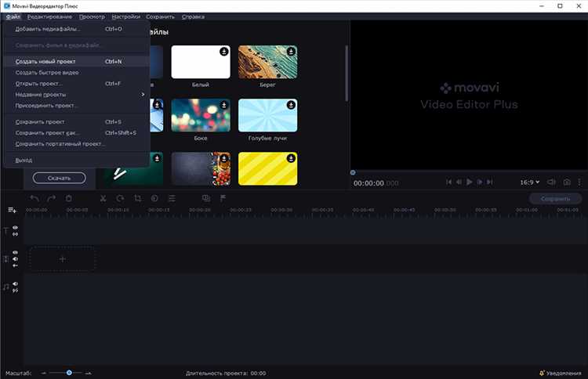Viewport: 588px width, 379px height.
Task: Open the Редактирование menu
Action: (49, 17)
